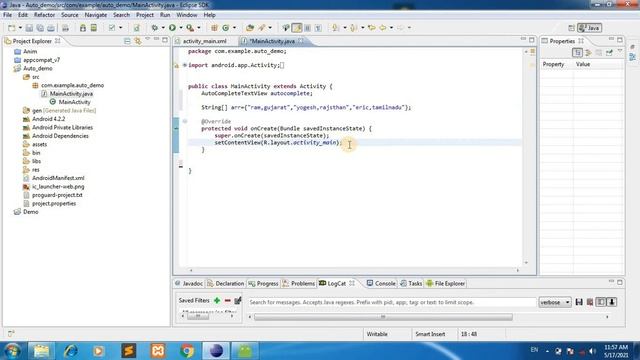Click the Open Perspective icon
This screenshot has height=360, width=640.
(571, 28)
